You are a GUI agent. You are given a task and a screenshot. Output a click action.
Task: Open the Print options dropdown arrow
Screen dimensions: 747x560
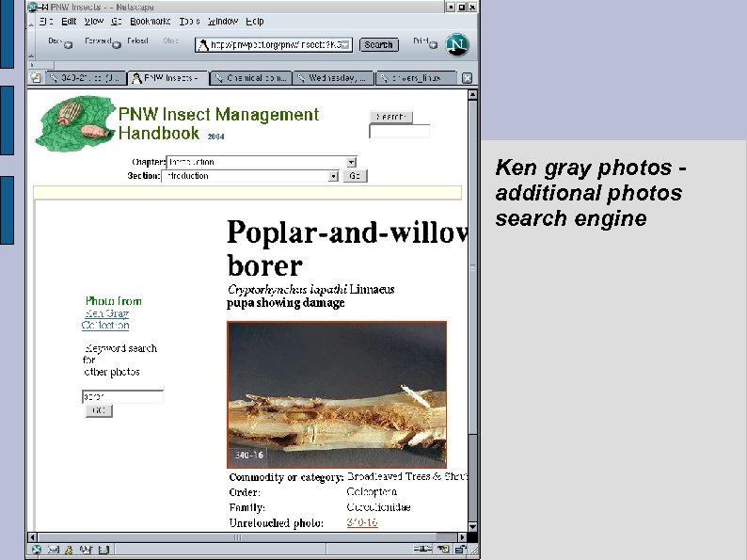tap(433, 45)
